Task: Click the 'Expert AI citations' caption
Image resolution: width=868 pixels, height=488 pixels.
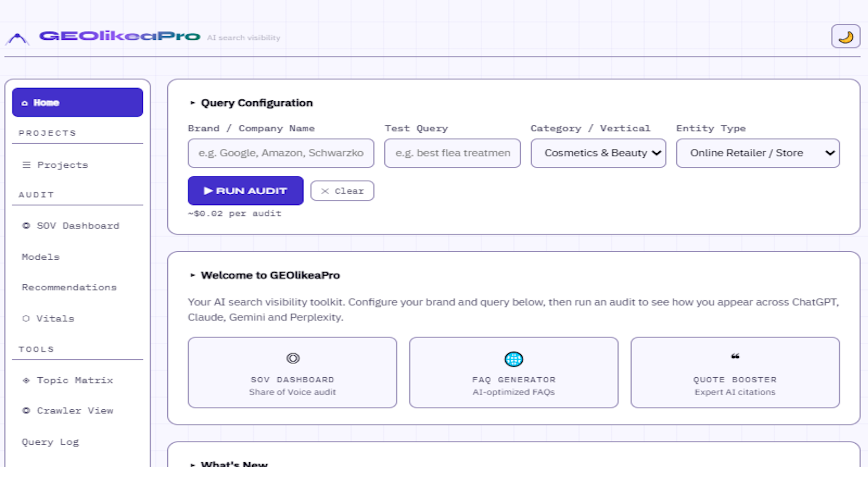Action: (735, 392)
